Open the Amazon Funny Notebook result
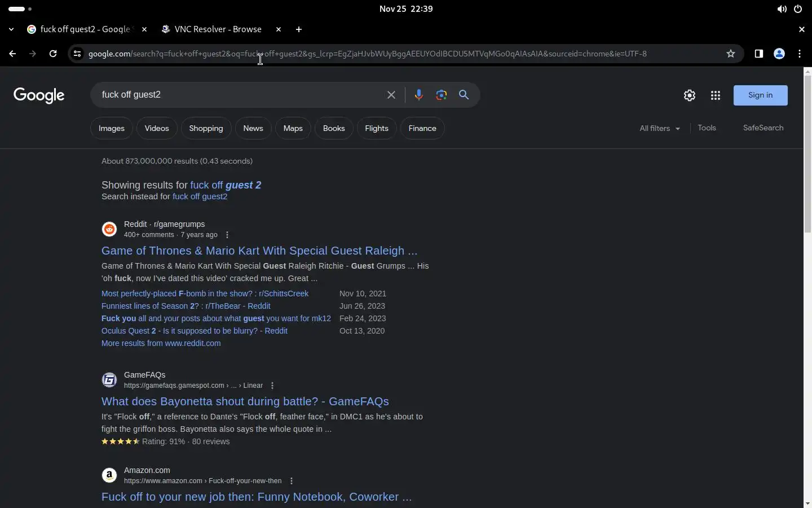The image size is (812, 508). point(257,497)
